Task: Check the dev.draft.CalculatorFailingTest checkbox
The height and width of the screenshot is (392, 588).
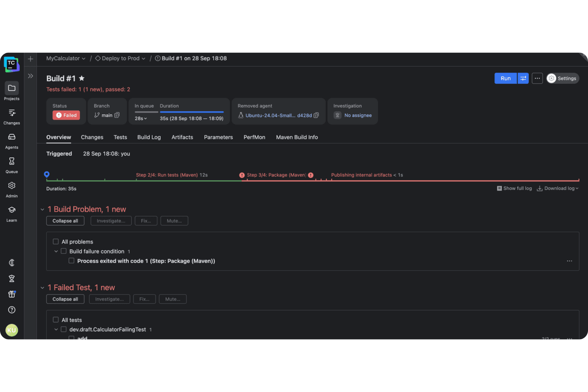Action: click(x=64, y=329)
